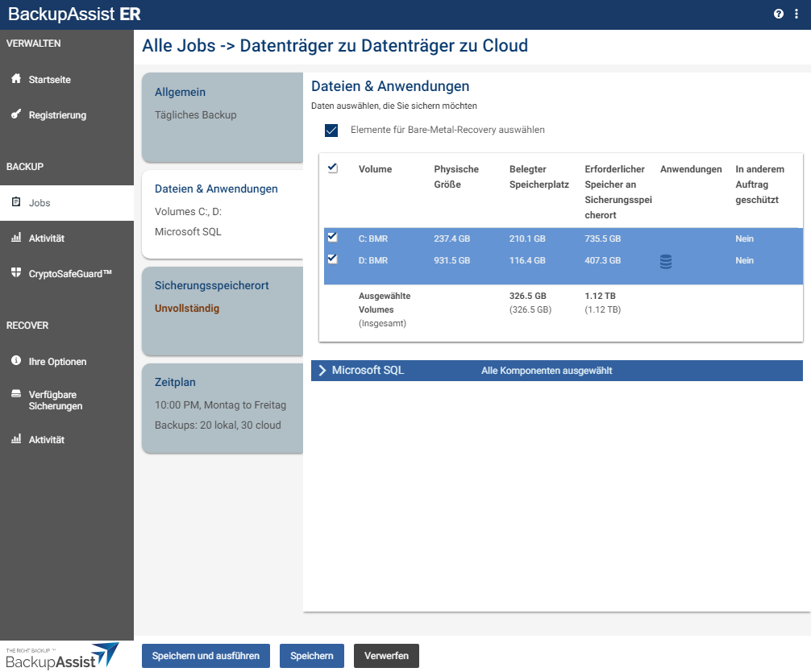This screenshot has width=811, height=672.
Task: Expand the Microsoft SQL section
Action: (322, 371)
